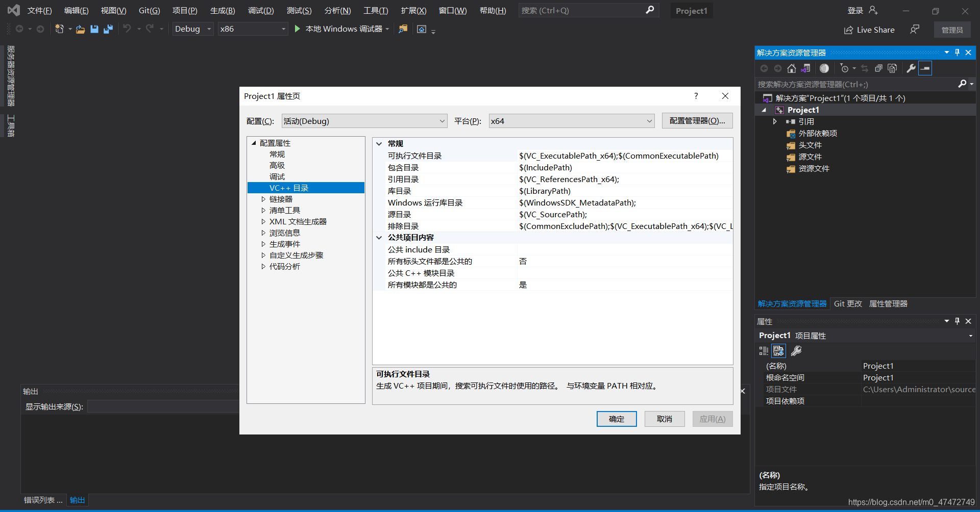Open the x86 platform dropdown in toolbar
Image resolution: width=980 pixels, height=512 pixels.
tap(253, 29)
